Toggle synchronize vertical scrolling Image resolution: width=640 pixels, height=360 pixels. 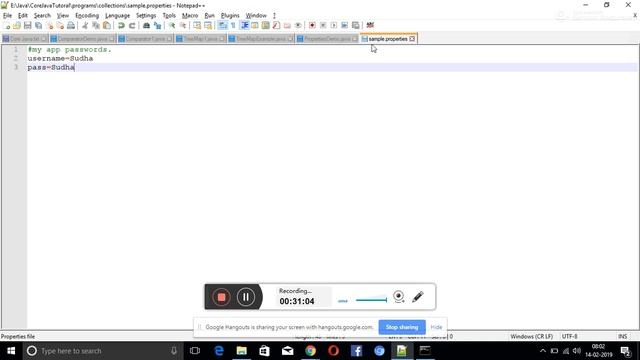tap(197, 25)
